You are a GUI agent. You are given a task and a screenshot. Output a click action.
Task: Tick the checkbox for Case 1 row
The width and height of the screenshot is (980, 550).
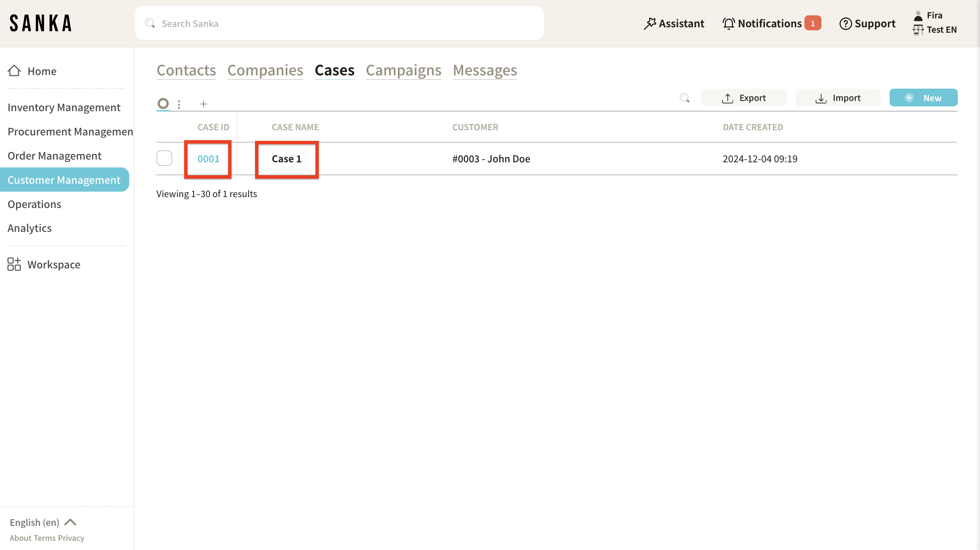pyautogui.click(x=164, y=158)
